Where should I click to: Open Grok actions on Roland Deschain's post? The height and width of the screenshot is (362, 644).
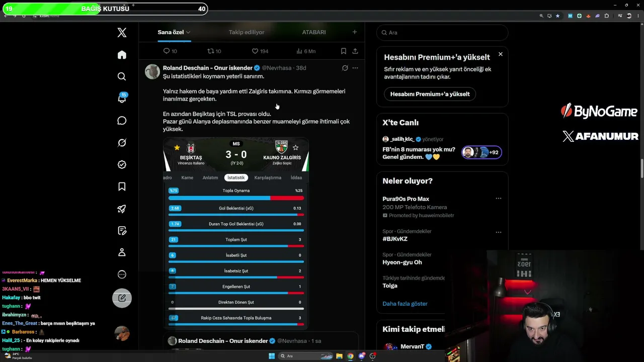345,68
